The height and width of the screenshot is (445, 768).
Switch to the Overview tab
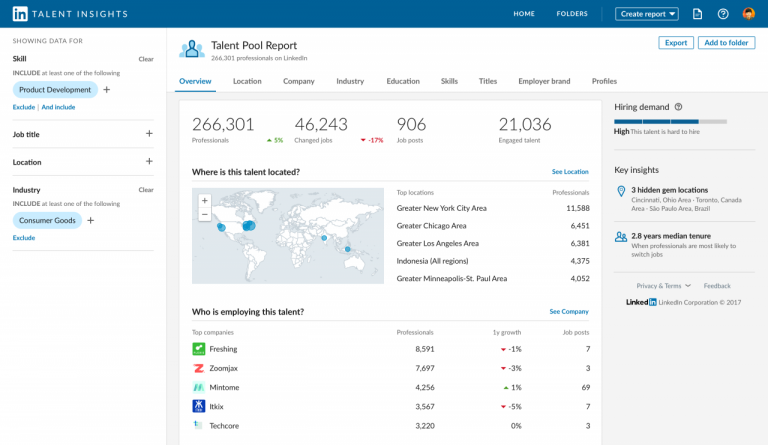195,81
